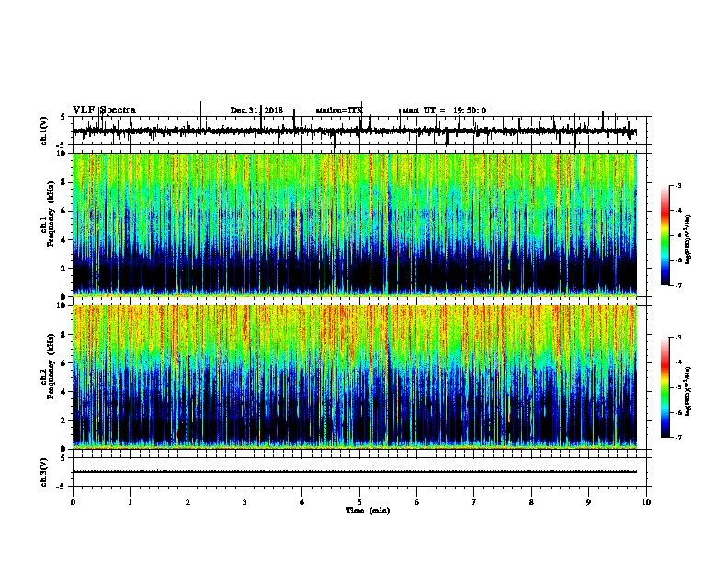728x563 pixels.
Task: Click the "8" kHz tick of ch.1 spectrogram
Action: click(x=63, y=182)
